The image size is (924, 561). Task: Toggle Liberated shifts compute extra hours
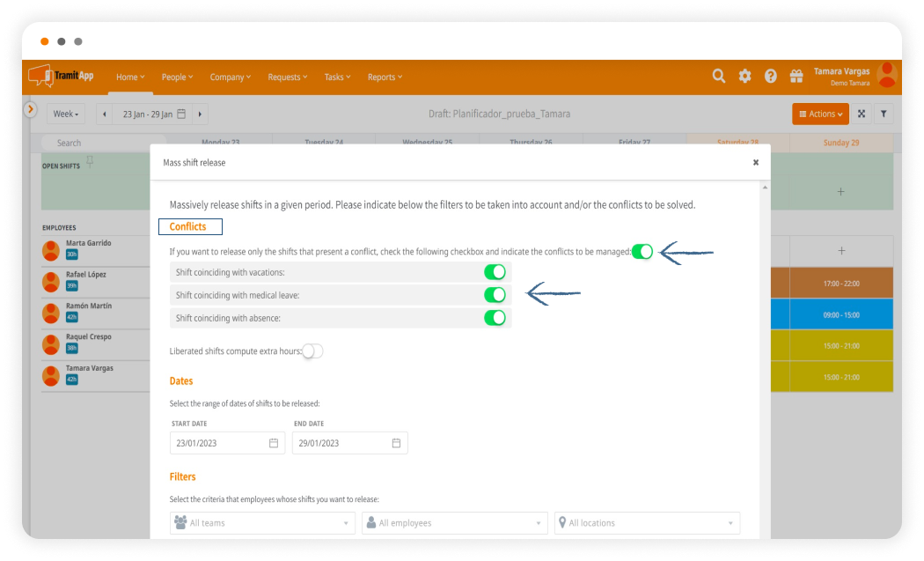click(x=312, y=351)
